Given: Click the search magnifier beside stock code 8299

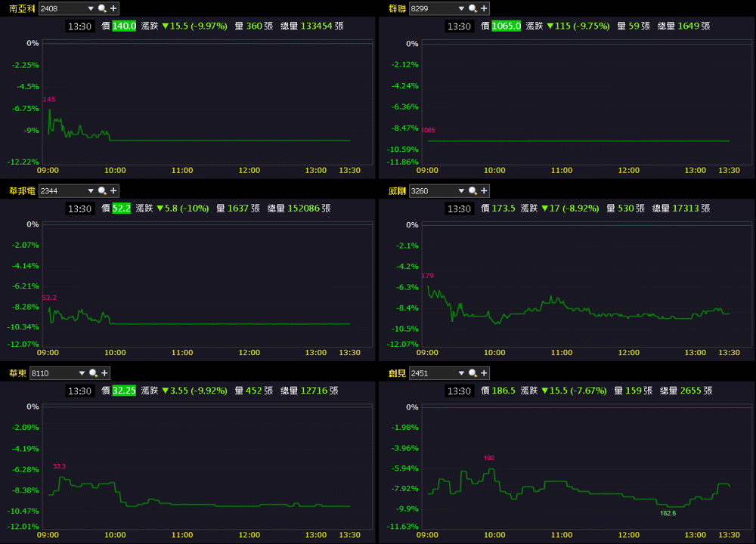Looking at the screenshot, I should (472, 8).
